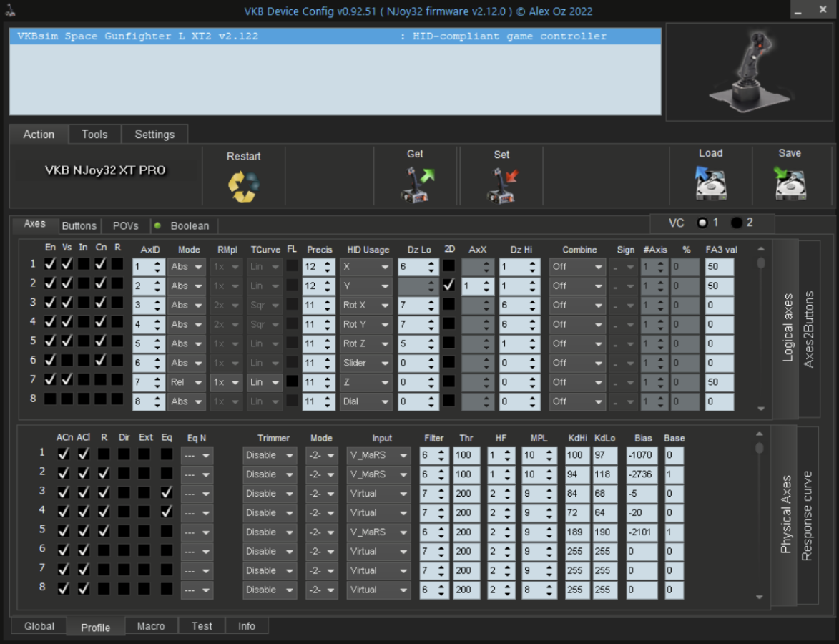Click the Logical axes side label
The width and height of the screenshot is (839, 644).
tap(788, 328)
